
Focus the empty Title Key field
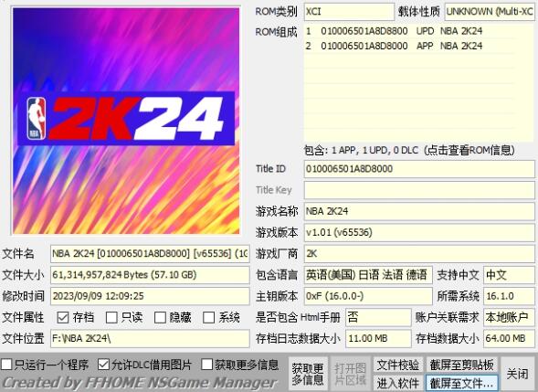click(x=419, y=190)
